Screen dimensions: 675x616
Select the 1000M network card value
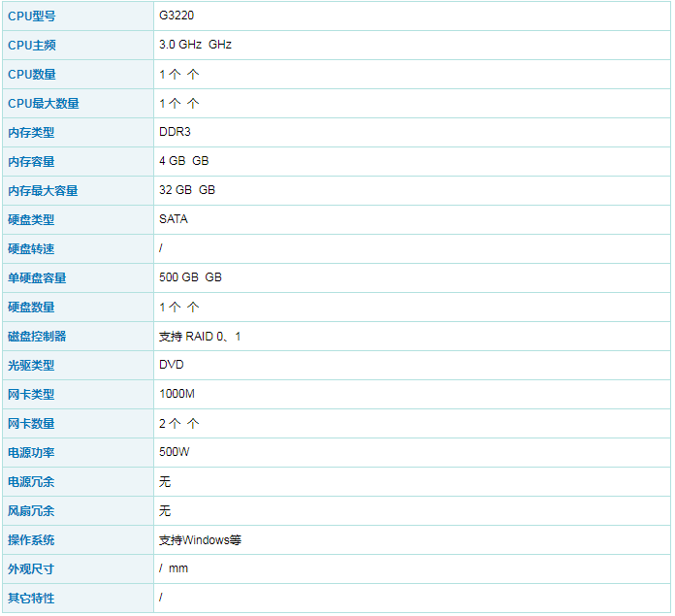point(177,394)
